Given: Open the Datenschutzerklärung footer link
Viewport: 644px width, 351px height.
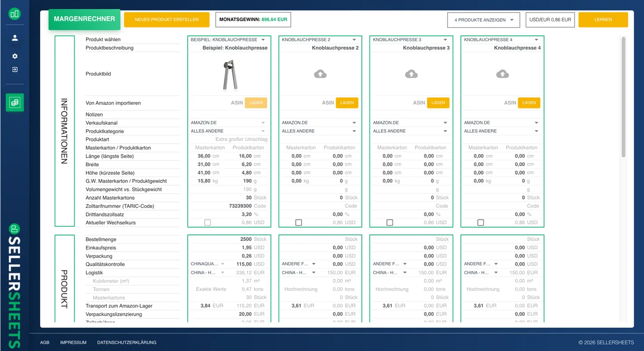Looking at the screenshot, I should 127,342.
